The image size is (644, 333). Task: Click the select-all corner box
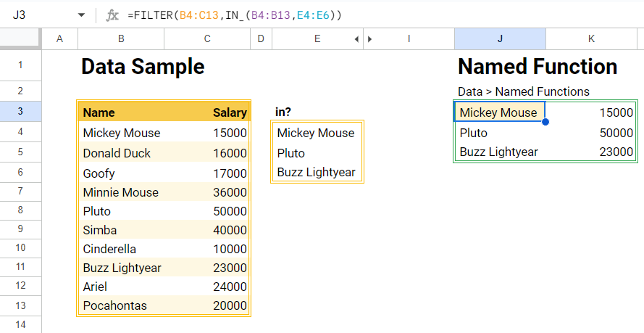(20, 39)
